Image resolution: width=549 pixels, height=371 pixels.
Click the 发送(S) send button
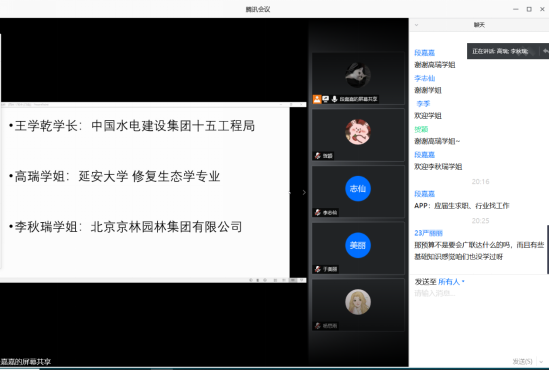[x=522, y=362]
